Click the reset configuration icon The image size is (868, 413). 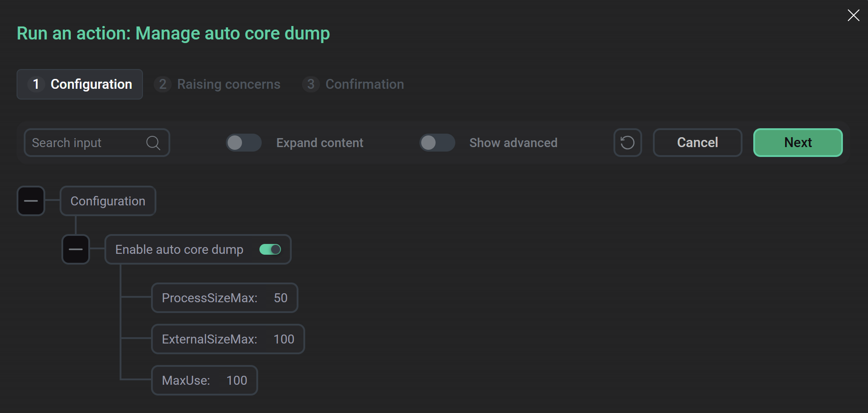click(627, 143)
